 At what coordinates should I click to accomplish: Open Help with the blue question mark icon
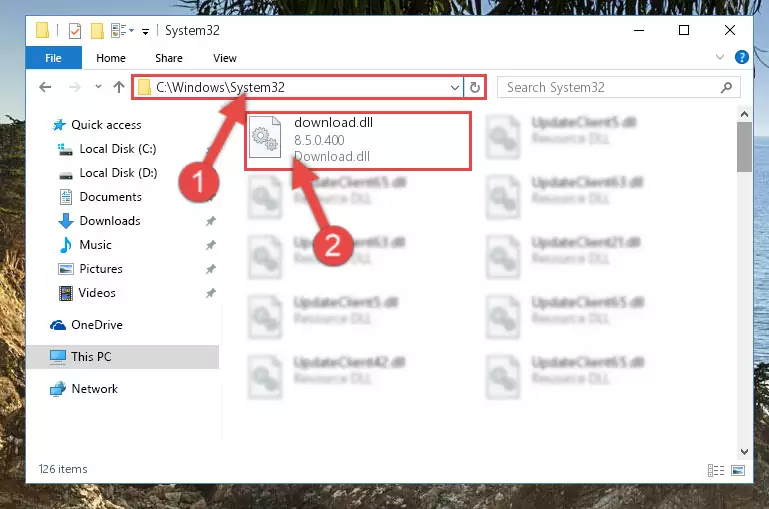[742, 57]
